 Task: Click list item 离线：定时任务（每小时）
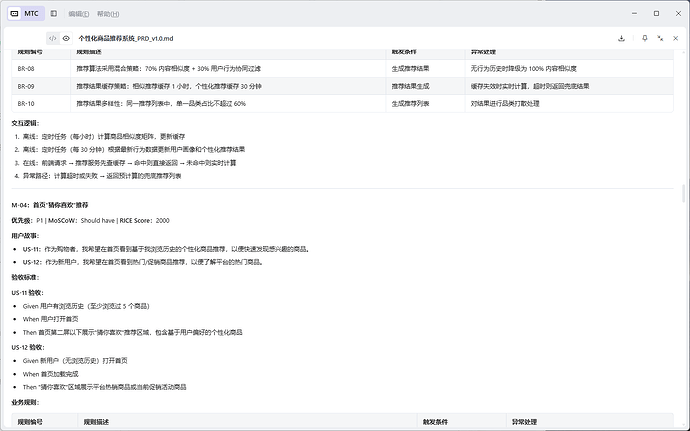(x=104, y=136)
